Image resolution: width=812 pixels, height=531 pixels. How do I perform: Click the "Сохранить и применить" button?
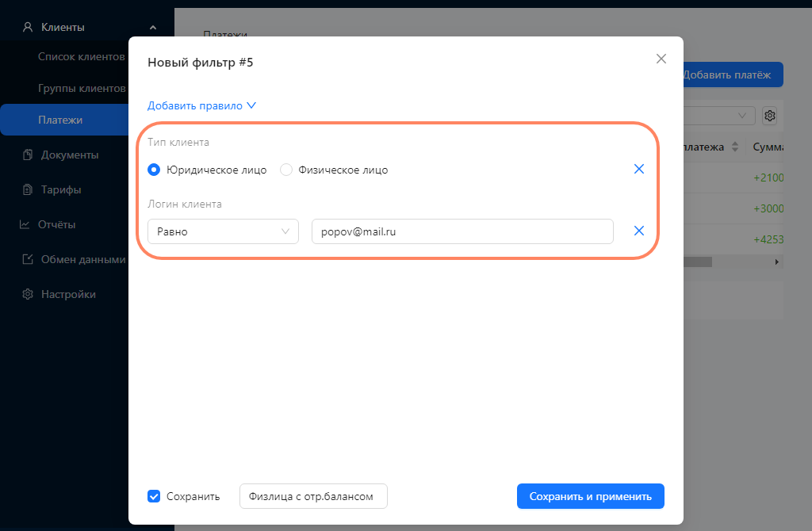click(x=590, y=496)
